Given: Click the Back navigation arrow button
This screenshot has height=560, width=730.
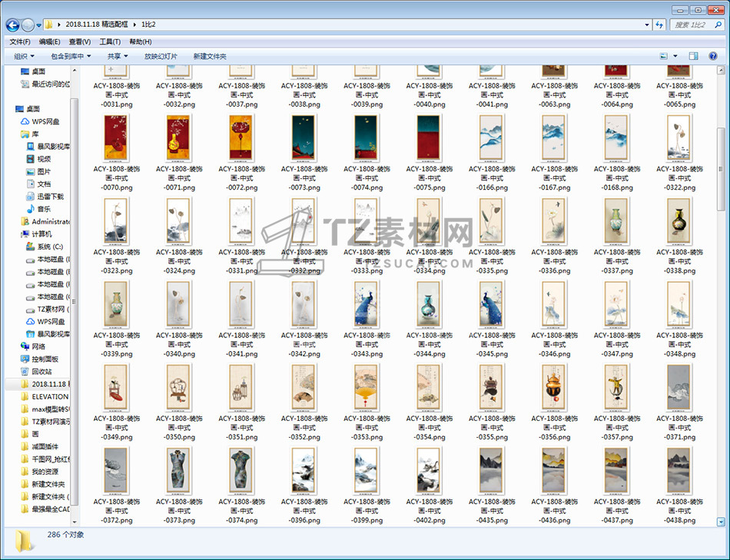Looking at the screenshot, I should pyautogui.click(x=13, y=25).
